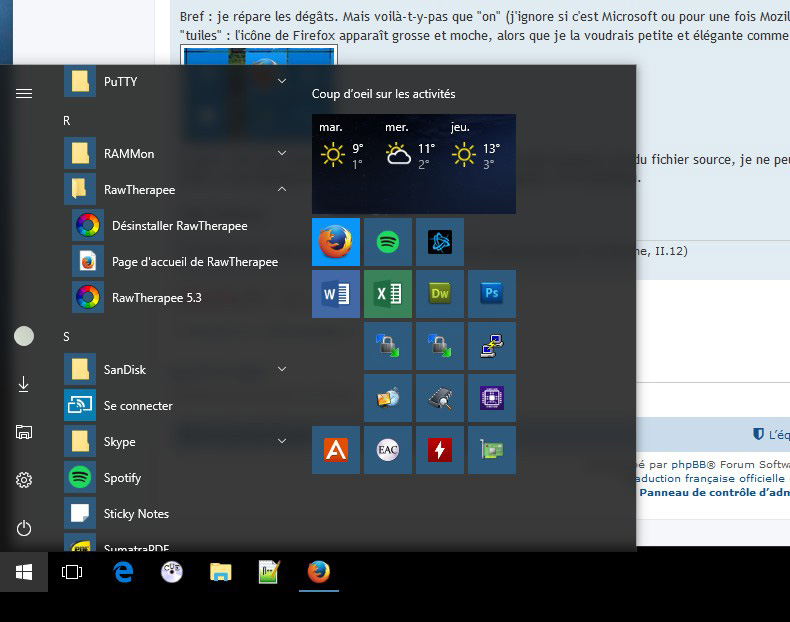Launch Dreamweaver from the Dw tile

(440, 294)
